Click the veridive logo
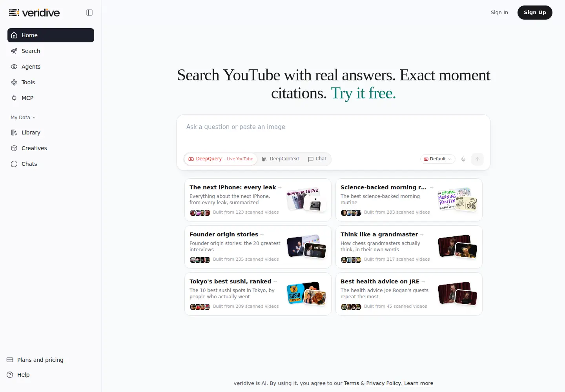Image resolution: width=565 pixels, height=392 pixels. pos(35,13)
